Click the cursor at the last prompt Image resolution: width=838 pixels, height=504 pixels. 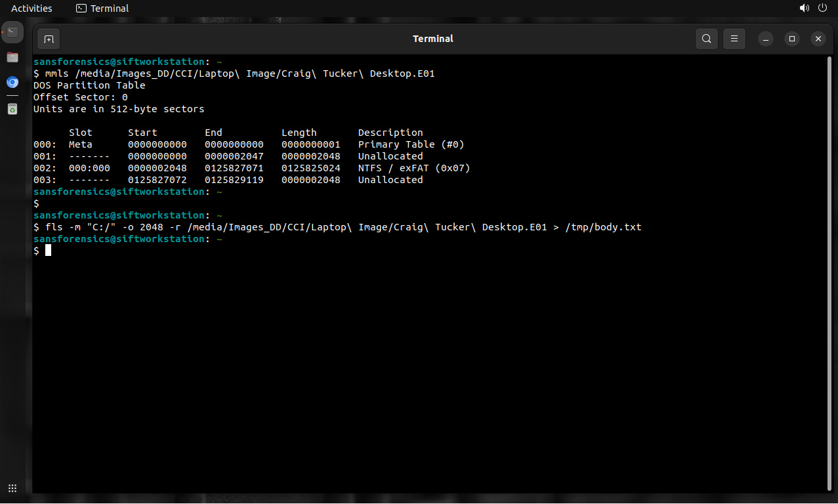pos(48,251)
